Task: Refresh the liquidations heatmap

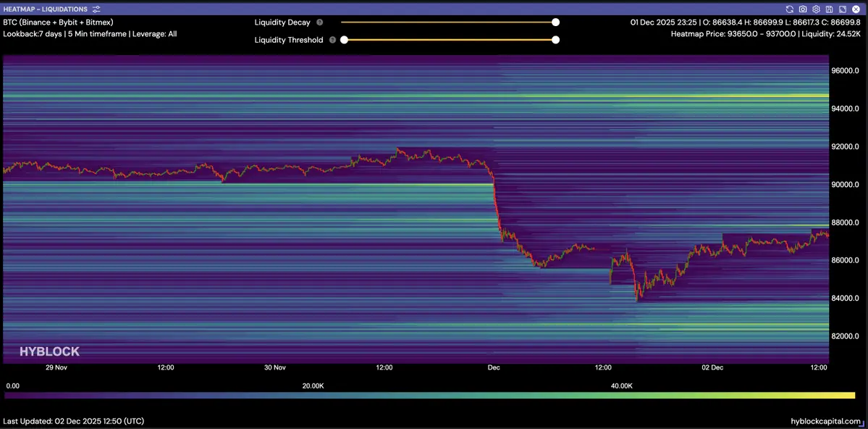Action: coord(790,9)
